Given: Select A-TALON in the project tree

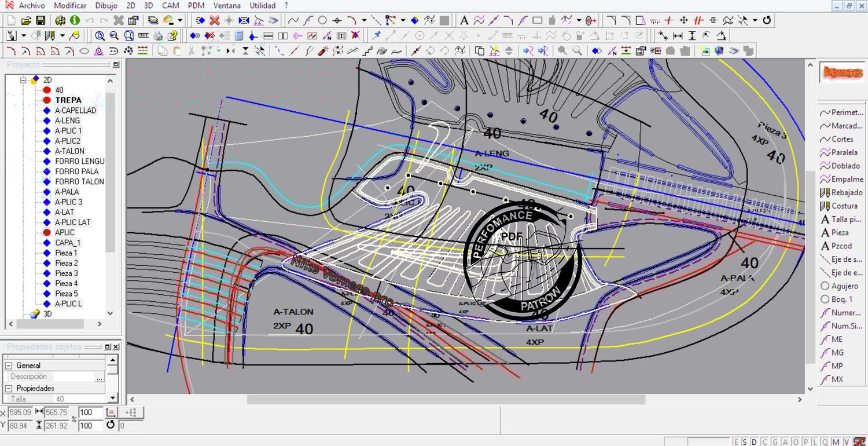Looking at the screenshot, I should tap(69, 151).
